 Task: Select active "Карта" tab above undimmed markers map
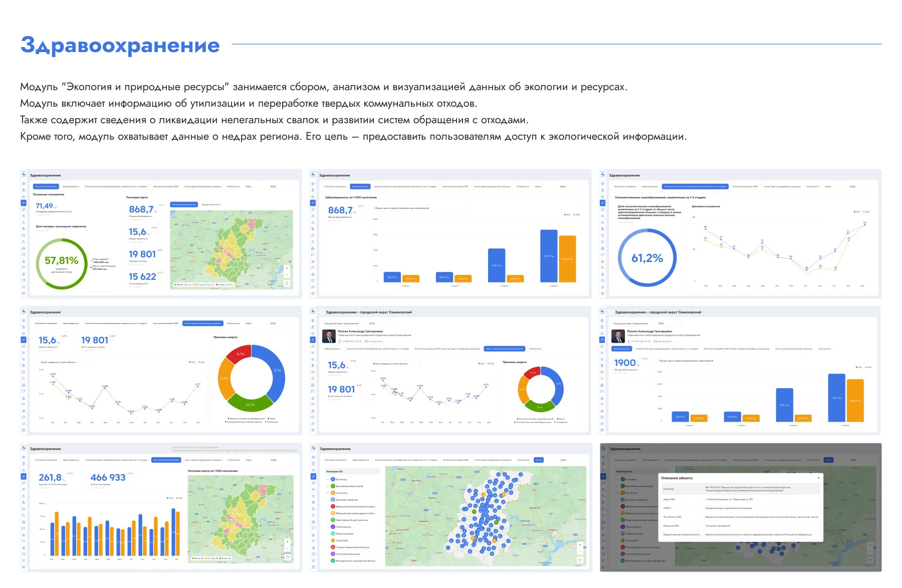(x=538, y=460)
